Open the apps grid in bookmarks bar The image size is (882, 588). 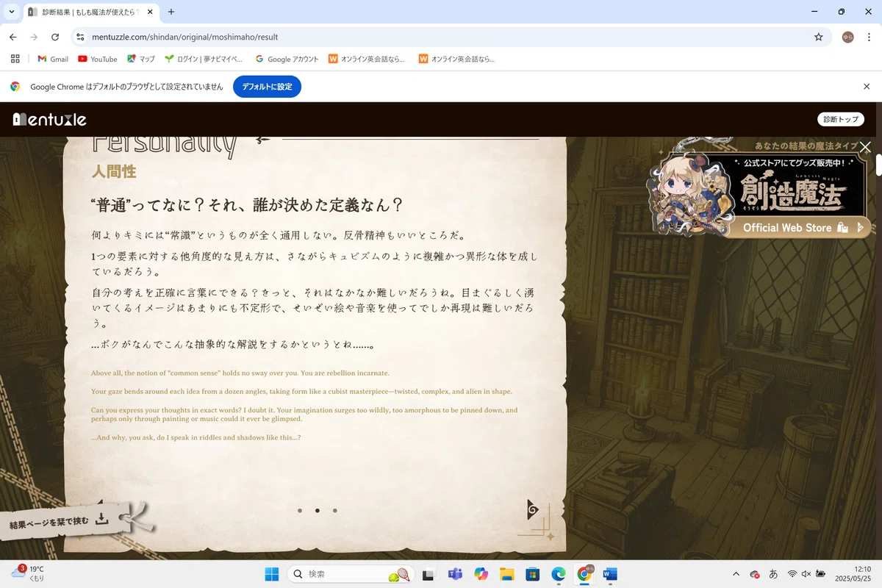(x=15, y=59)
